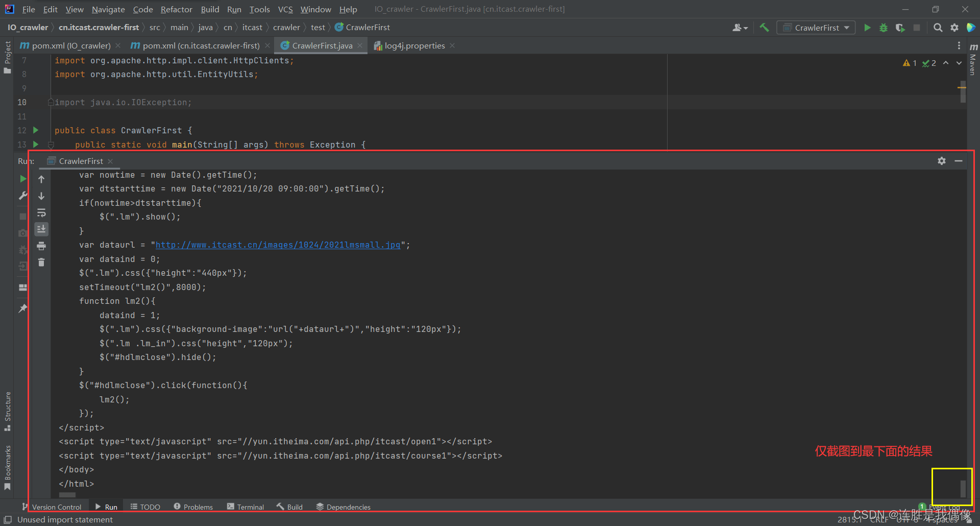Go to previous highlighted error arrow
This screenshot has width=980, height=526.
tap(946, 63)
